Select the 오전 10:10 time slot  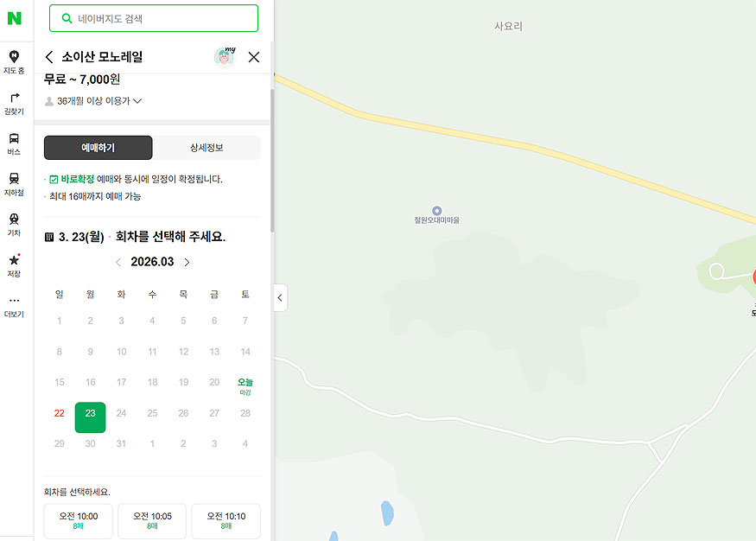pos(226,520)
